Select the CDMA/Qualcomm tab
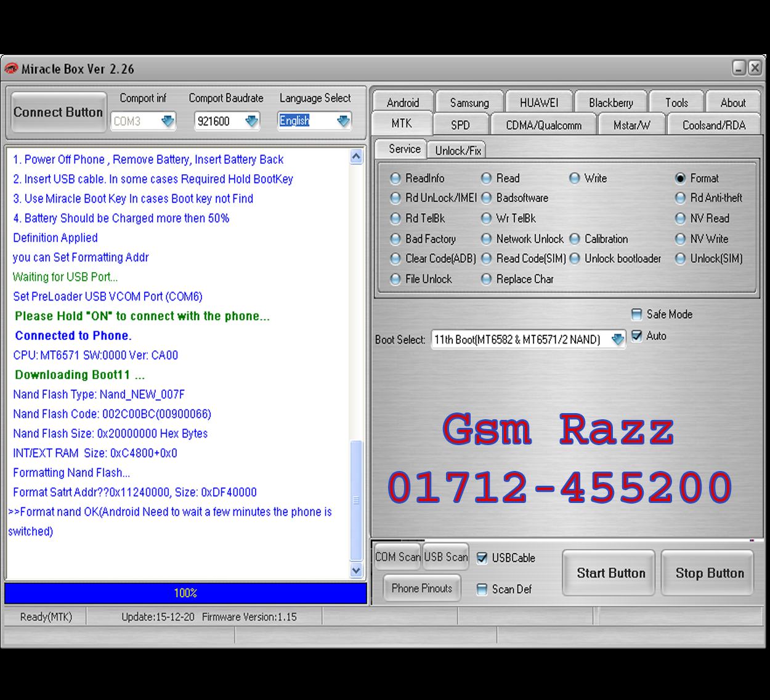 pos(544,125)
